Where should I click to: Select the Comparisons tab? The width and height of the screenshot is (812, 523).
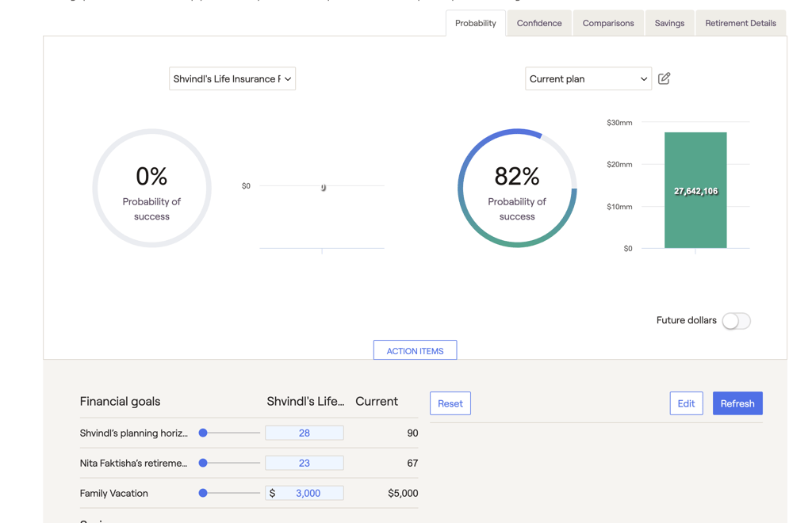point(608,23)
